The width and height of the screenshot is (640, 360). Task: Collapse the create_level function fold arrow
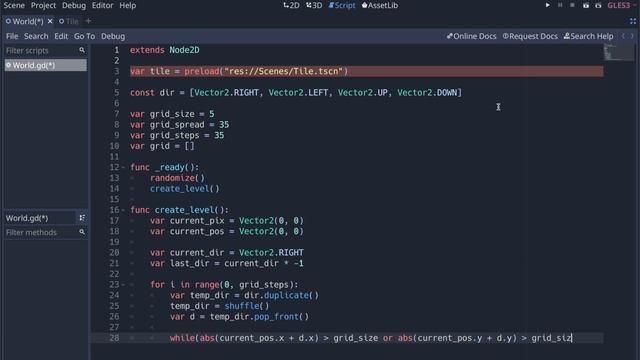pos(123,210)
